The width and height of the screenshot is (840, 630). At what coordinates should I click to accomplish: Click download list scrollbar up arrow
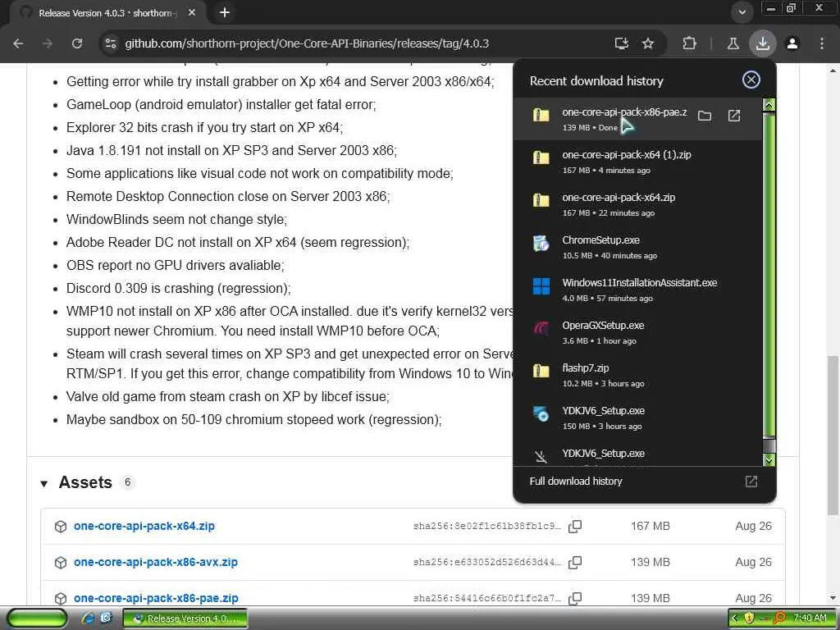(769, 105)
